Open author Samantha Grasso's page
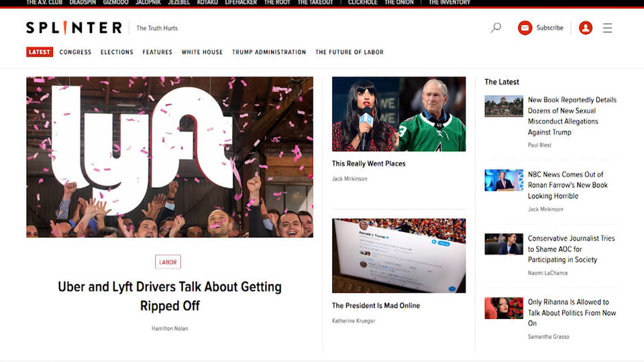Image resolution: width=644 pixels, height=362 pixels. coord(548,337)
